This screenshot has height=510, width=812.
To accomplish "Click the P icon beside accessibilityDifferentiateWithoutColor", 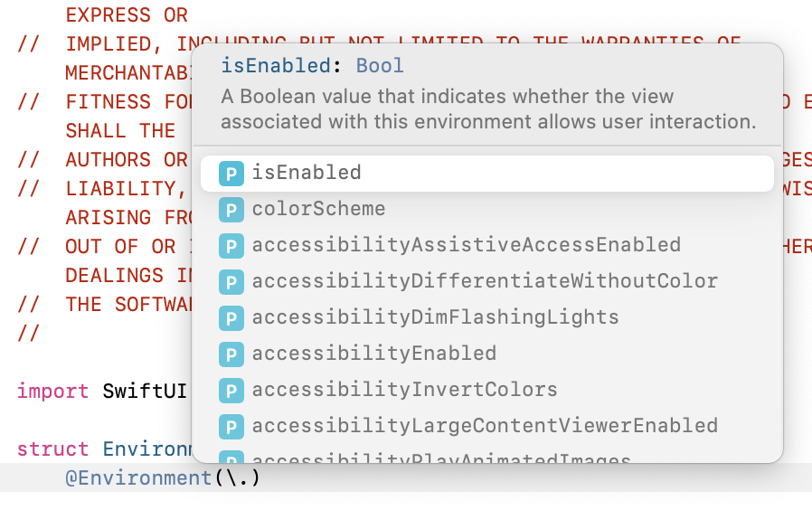I will (x=231, y=282).
